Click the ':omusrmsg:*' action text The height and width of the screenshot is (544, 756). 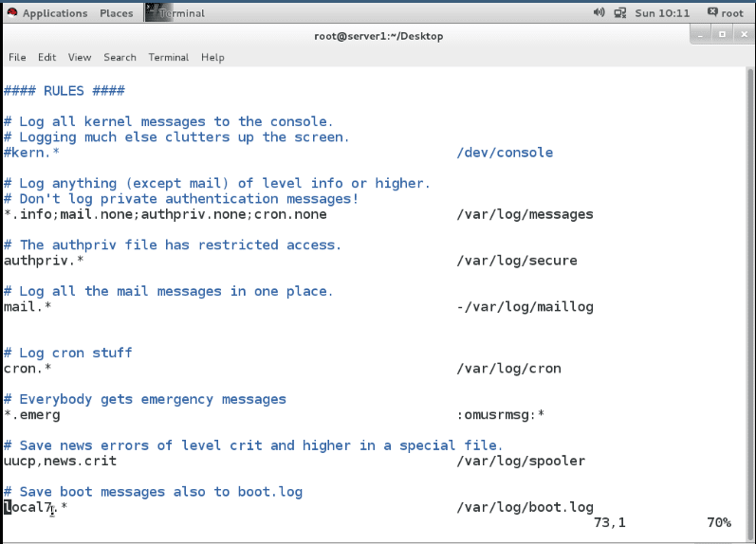[501, 415]
